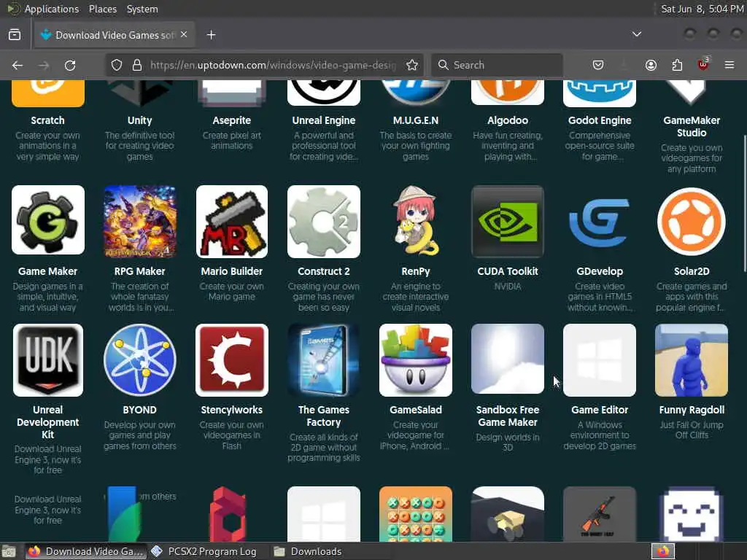This screenshot has height=560, width=747.
Task: Open the tic-tac-toe grid game thumbnail
Action: click(x=415, y=514)
